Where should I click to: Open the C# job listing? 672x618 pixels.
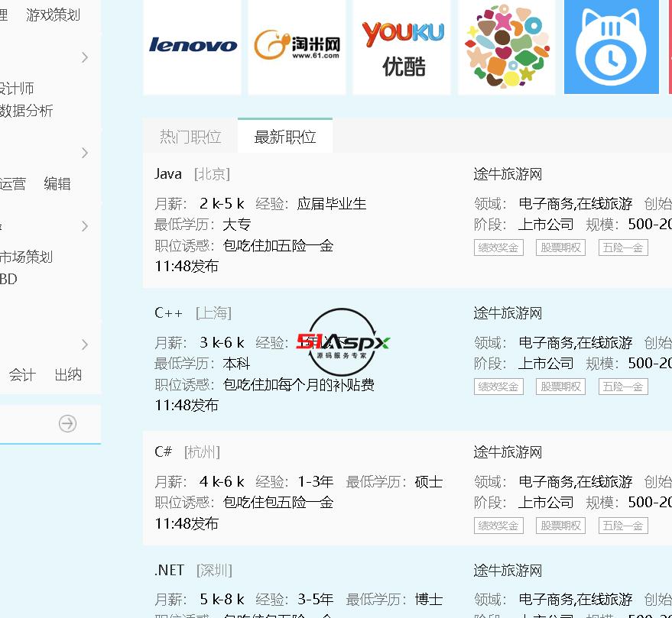[x=164, y=451]
